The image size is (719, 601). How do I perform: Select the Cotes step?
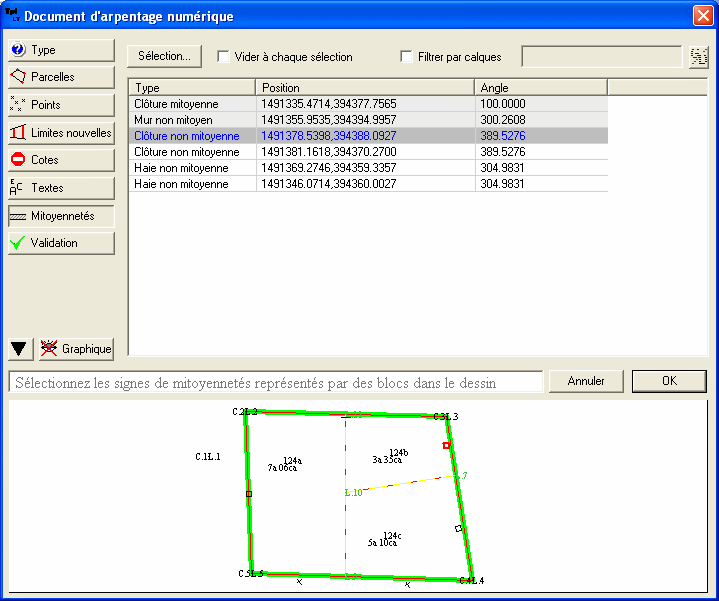pos(60,160)
